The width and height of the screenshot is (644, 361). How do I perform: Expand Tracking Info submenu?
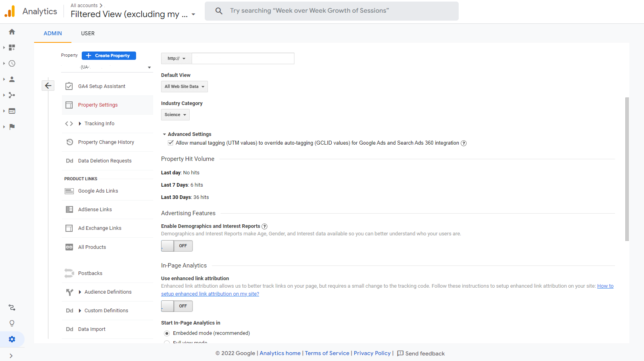click(x=80, y=124)
